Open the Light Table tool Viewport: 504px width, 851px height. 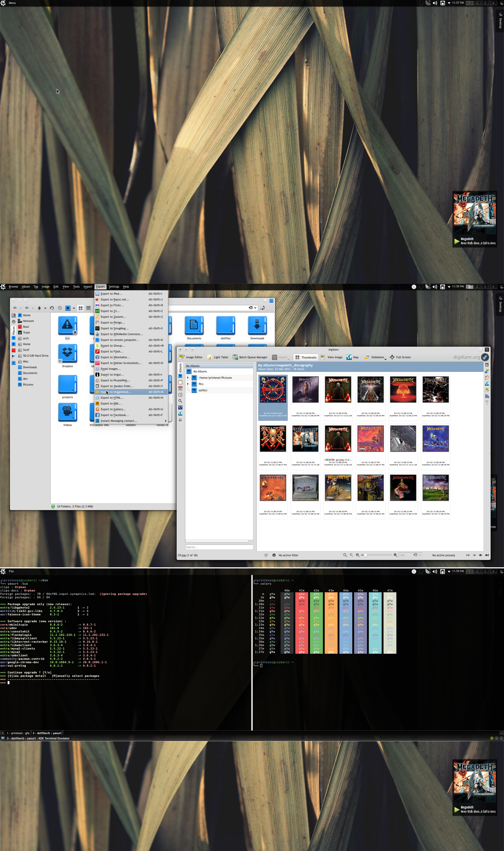[218, 357]
